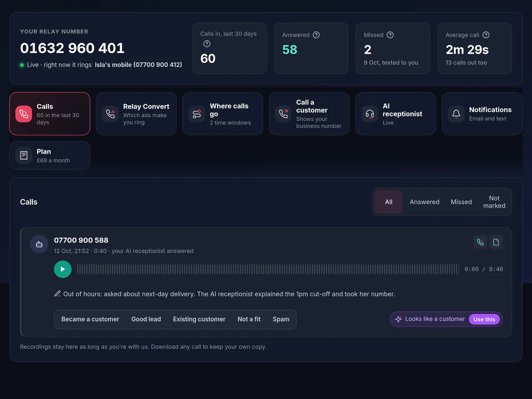Seek within the recording waveform
The width and height of the screenshot is (532, 399).
[268, 269]
